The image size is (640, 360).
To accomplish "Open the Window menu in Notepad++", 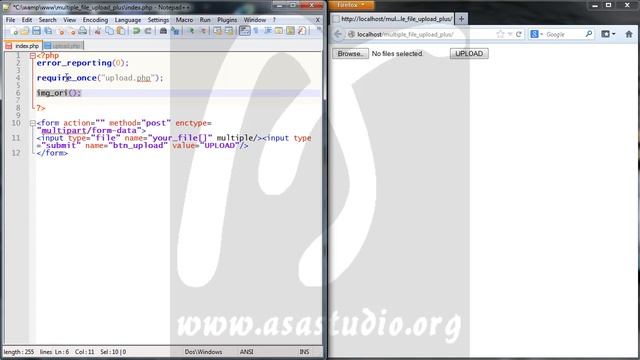I will coord(255,20).
